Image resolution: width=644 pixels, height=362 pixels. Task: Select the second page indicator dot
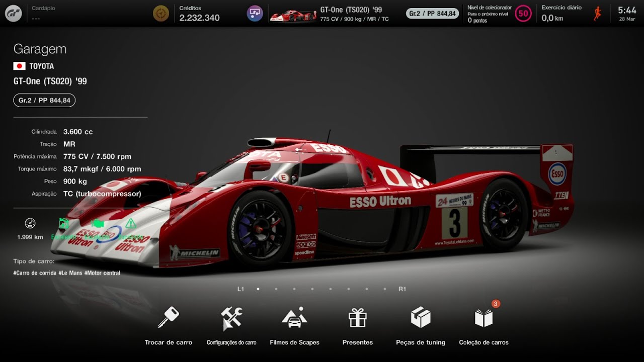coord(276,289)
